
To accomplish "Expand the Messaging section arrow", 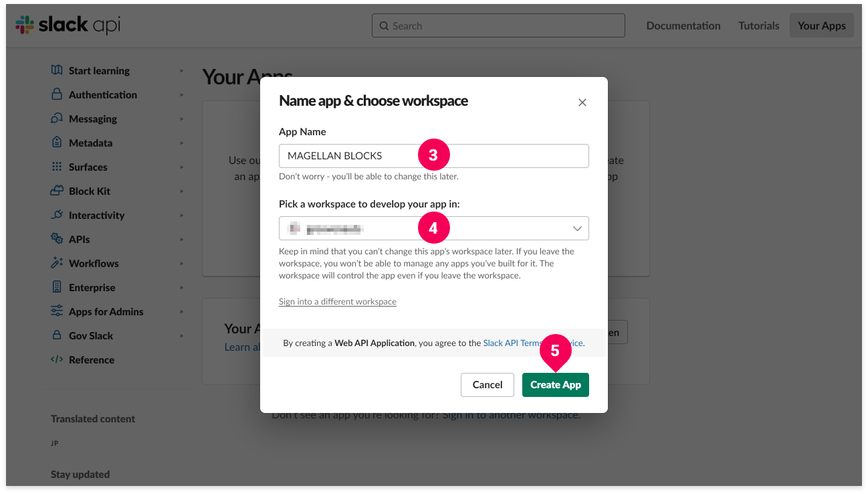I will coord(181,119).
